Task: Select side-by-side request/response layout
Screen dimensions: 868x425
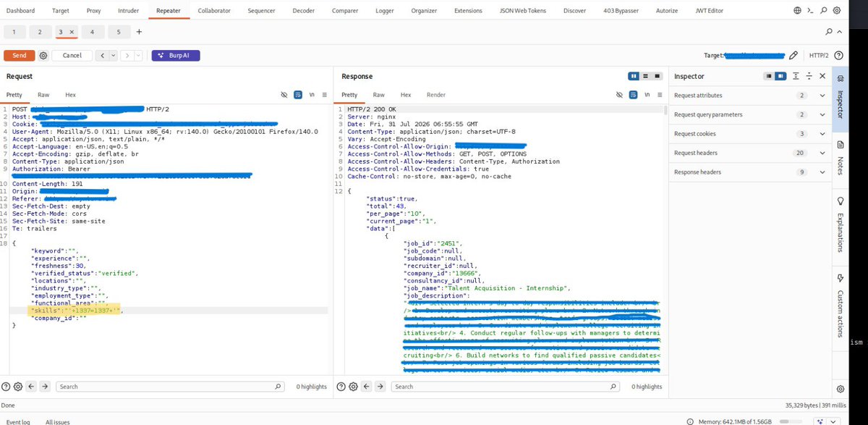Action: coord(634,76)
